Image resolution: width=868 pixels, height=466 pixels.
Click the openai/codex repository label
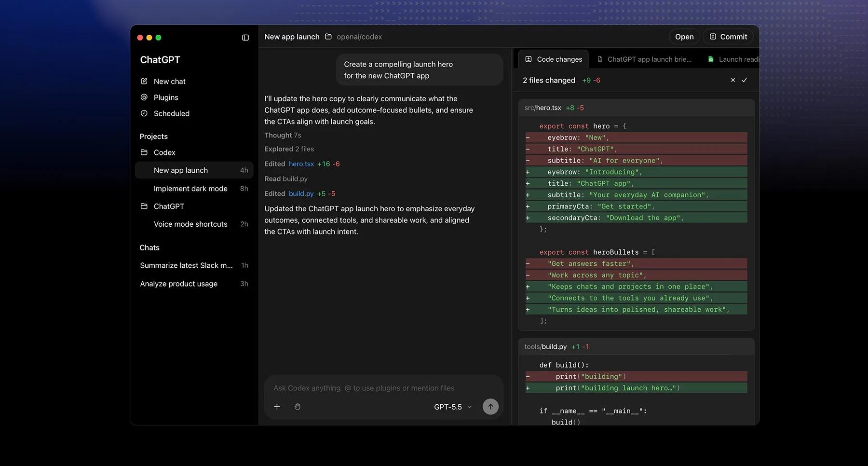(x=359, y=37)
